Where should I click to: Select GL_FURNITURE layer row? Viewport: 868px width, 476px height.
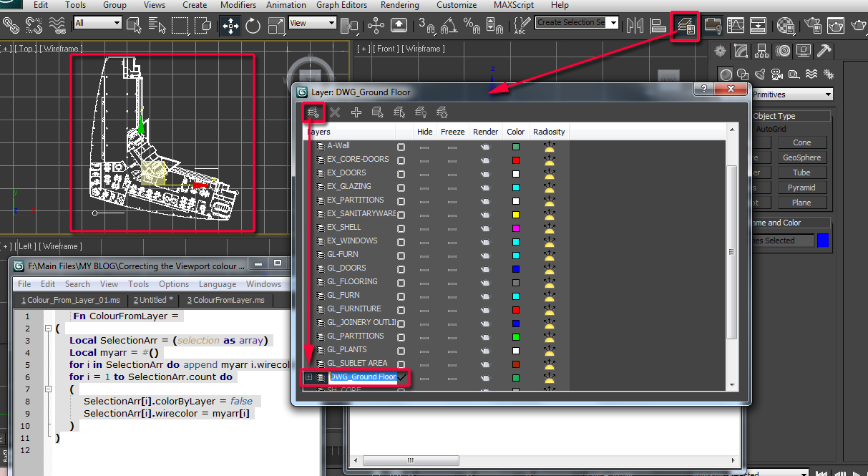(354, 309)
